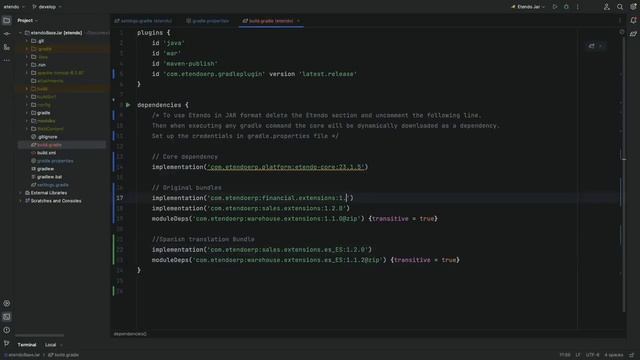This screenshot has height=360, width=640.
Task: Click the Load Gradle Changes floating icon
Action: tap(591, 46)
